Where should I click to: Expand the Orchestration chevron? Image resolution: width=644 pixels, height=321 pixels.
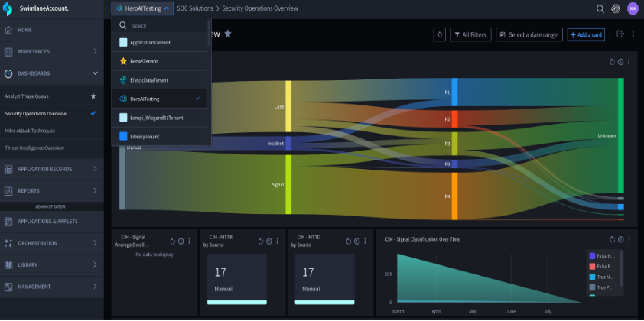[x=95, y=243]
